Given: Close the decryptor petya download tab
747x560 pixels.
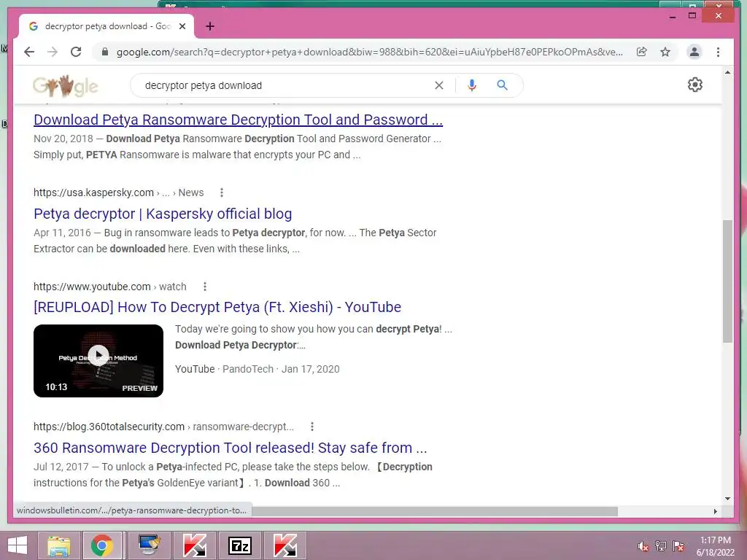Looking at the screenshot, I should pos(182,26).
